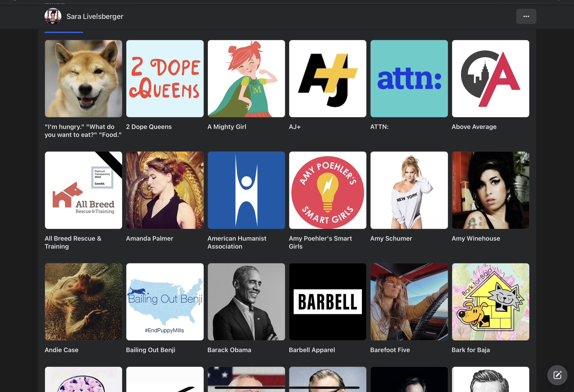The image size is (574, 392).
Task: Click the A Mighty Girl title link
Action: tap(227, 127)
